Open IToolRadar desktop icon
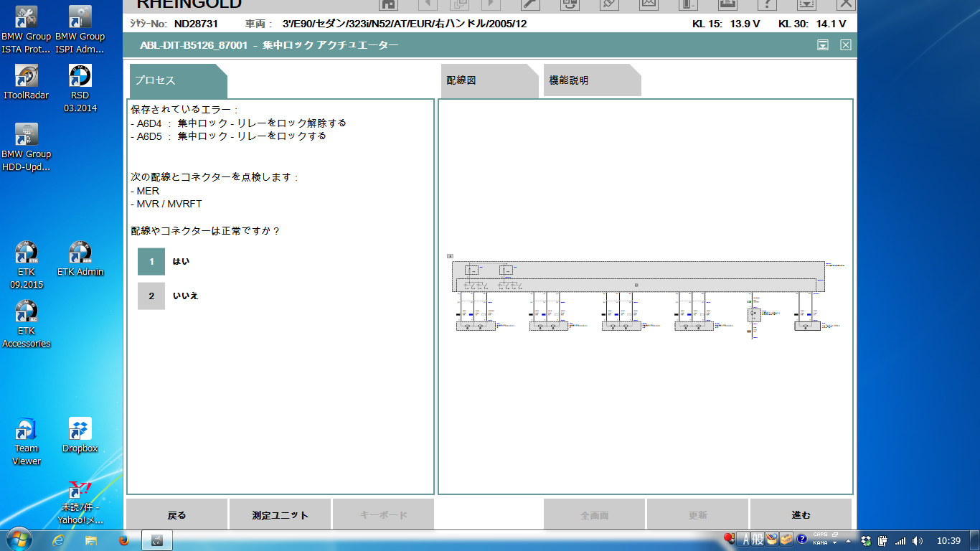The image size is (980, 551). [x=27, y=82]
